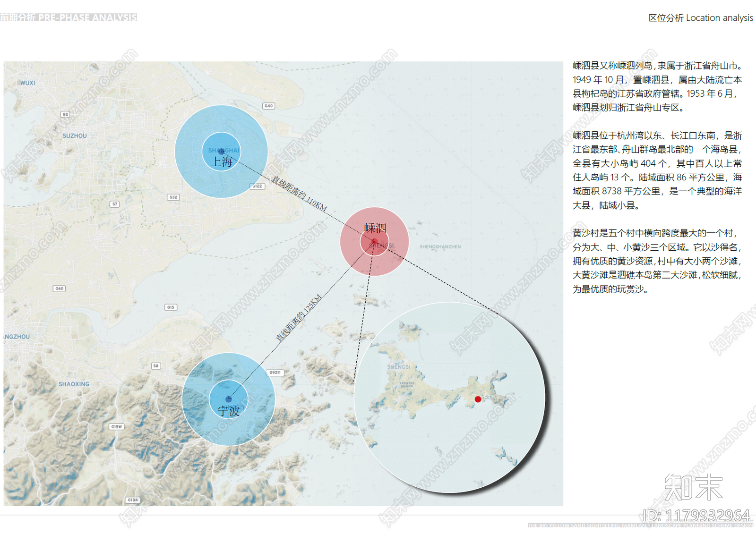Screen dimensions: 756x534
Task: Click the paragraph starting 嵊泗县又称嵊泗列岛
Action: point(658,86)
